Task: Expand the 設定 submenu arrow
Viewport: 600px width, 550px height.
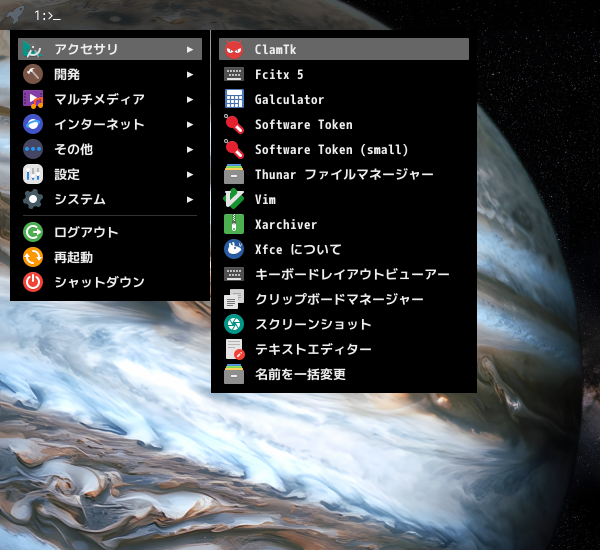Action: click(190, 175)
